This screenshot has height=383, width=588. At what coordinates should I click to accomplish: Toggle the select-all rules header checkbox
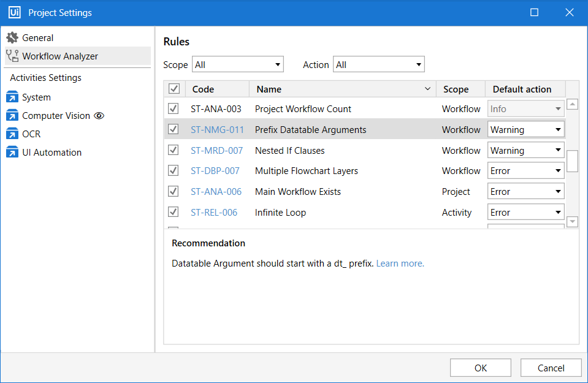(x=174, y=89)
